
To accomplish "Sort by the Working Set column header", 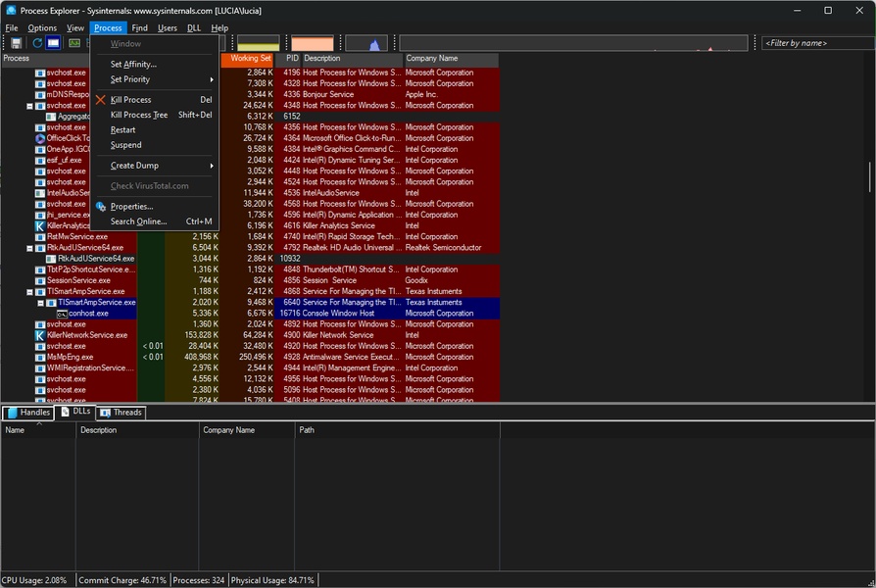I will click(x=250, y=59).
